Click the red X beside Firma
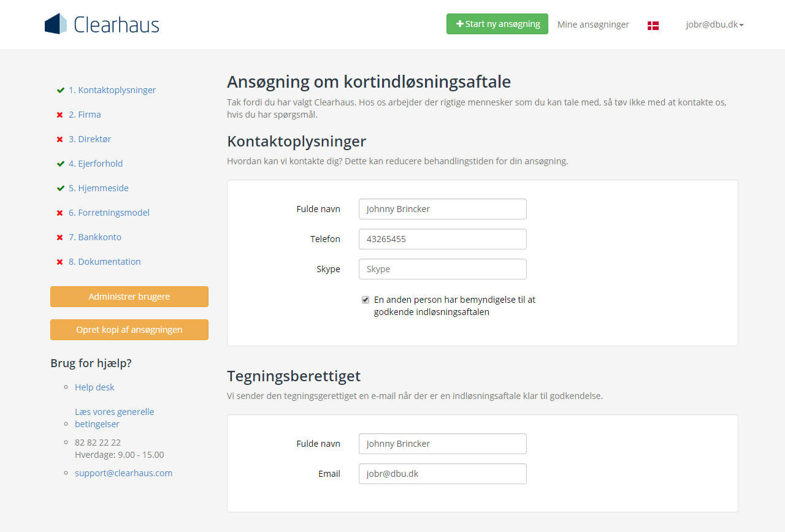Screen dimensions: 785x532 point(60,115)
